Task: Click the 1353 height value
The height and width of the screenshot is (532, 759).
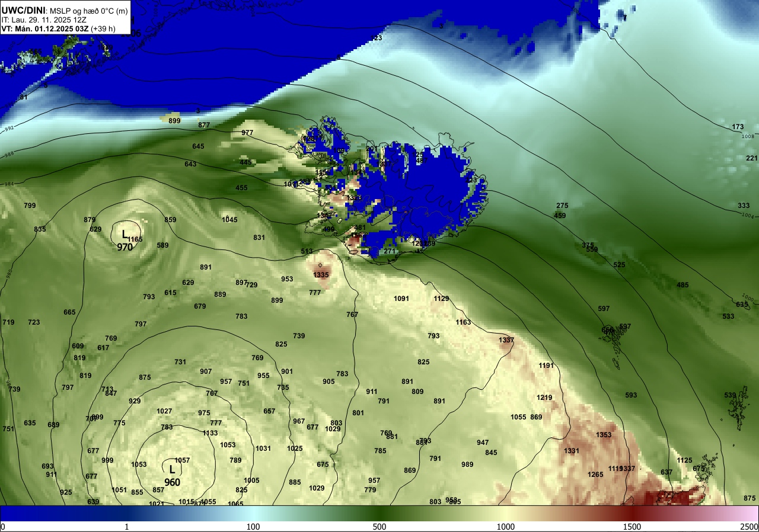Action: tap(604, 435)
